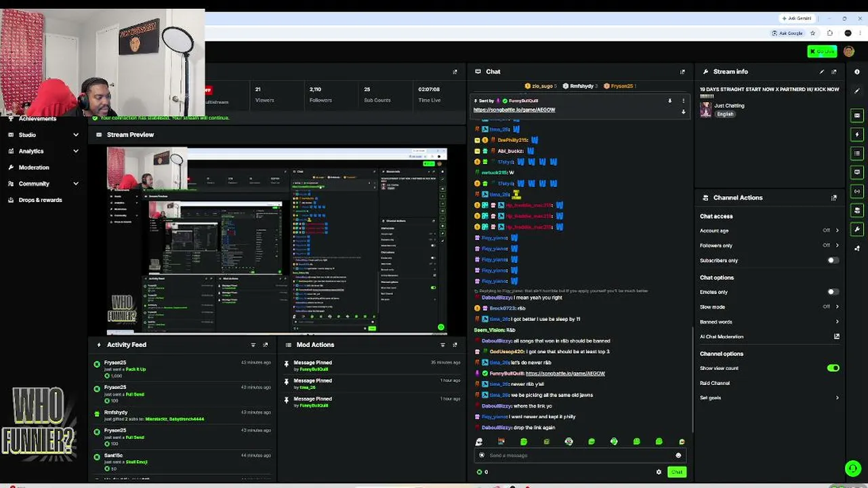The width and height of the screenshot is (868, 488).
Task: Open support headset chat bubble
Action: point(852,468)
